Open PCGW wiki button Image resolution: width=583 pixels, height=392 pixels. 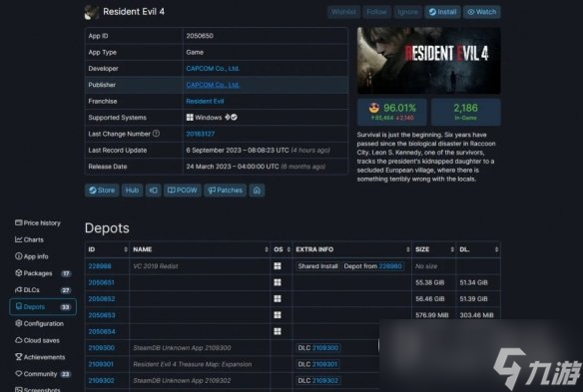click(x=183, y=191)
